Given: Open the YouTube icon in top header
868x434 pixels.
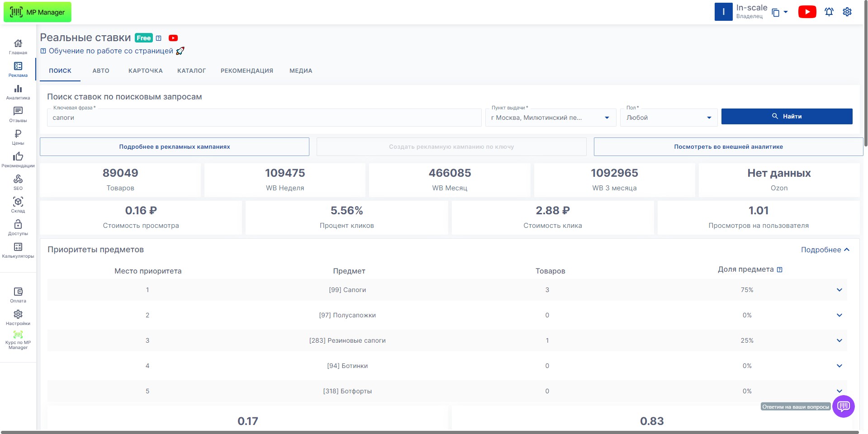Looking at the screenshot, I should [x=807, y=12].
